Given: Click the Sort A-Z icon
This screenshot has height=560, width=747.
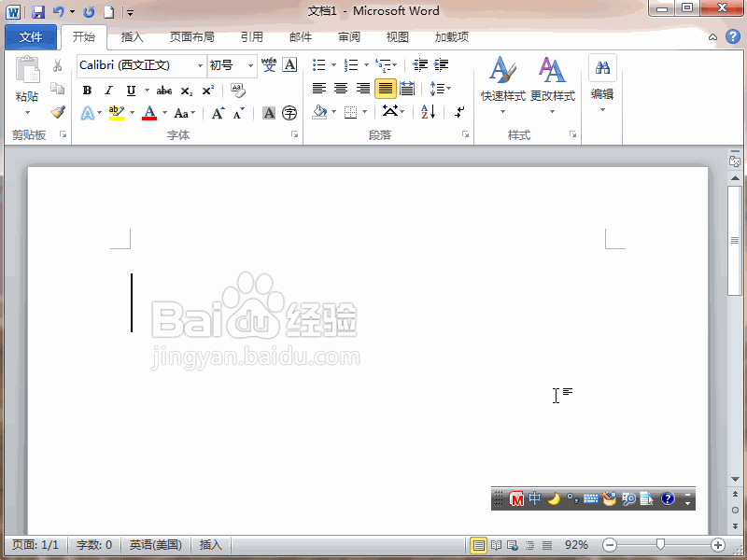Looking at the screenshot, I should [x=429, y=112].
